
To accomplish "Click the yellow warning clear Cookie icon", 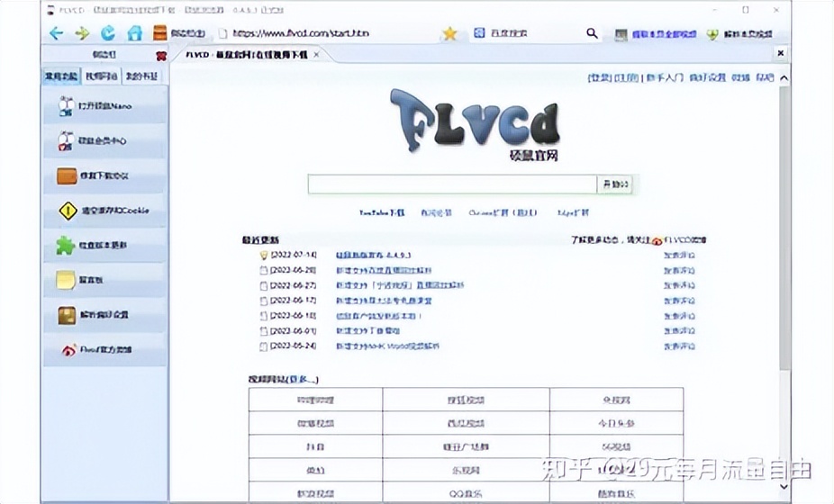I will 68,211.
